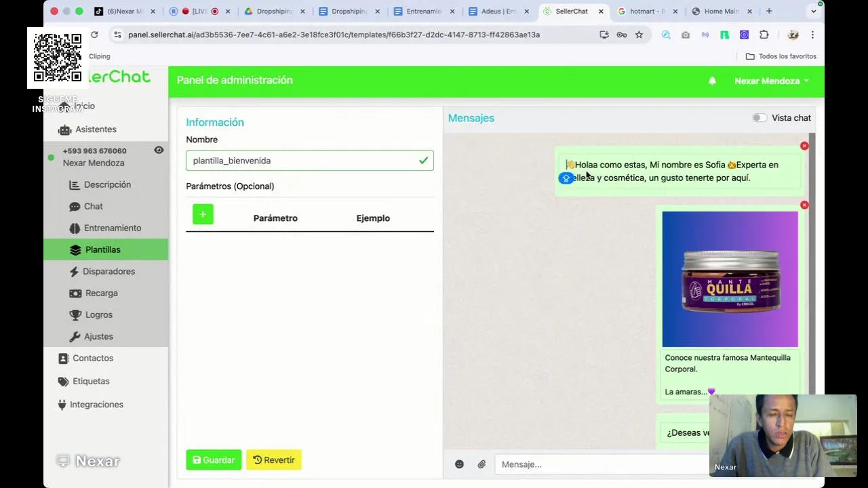Image resolution: width=868 pixels, height=488 pixels.
Task: Open Ajustes wrench settings
Action: [91, 336]
